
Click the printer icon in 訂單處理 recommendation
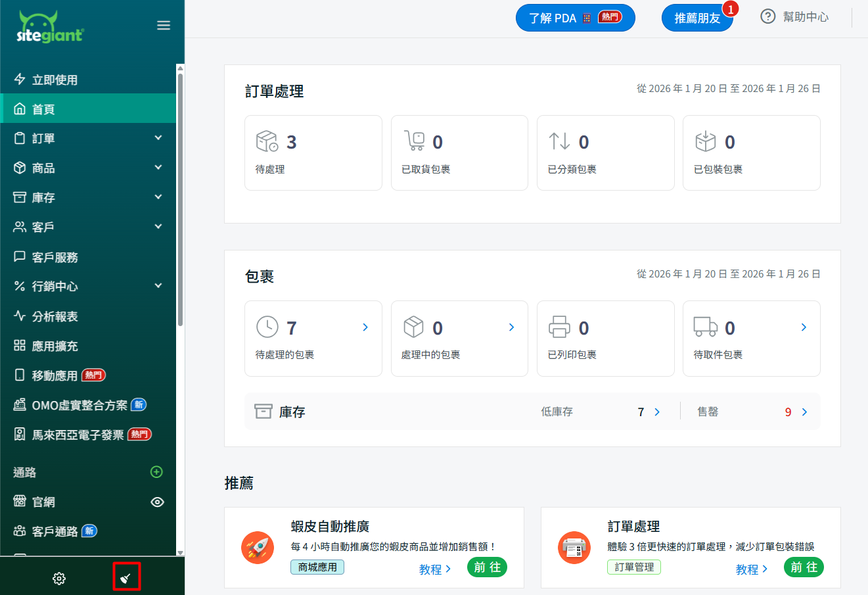574,548
